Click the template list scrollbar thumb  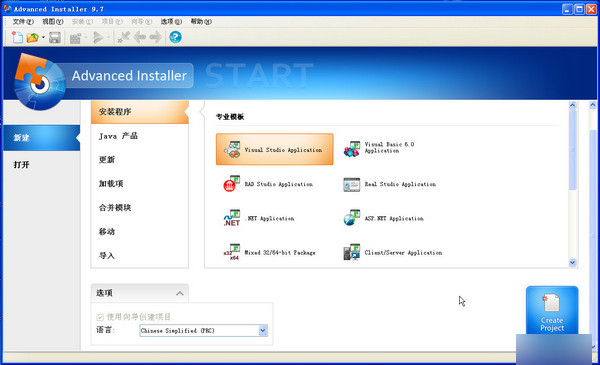pos(572,149)
